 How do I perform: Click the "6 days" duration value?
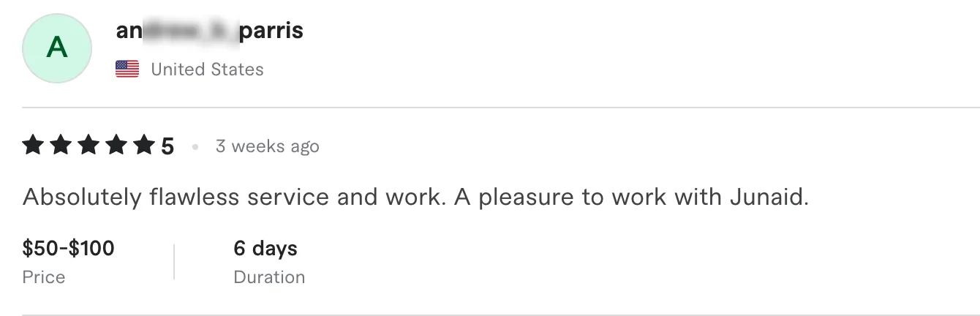click(265, 249)
